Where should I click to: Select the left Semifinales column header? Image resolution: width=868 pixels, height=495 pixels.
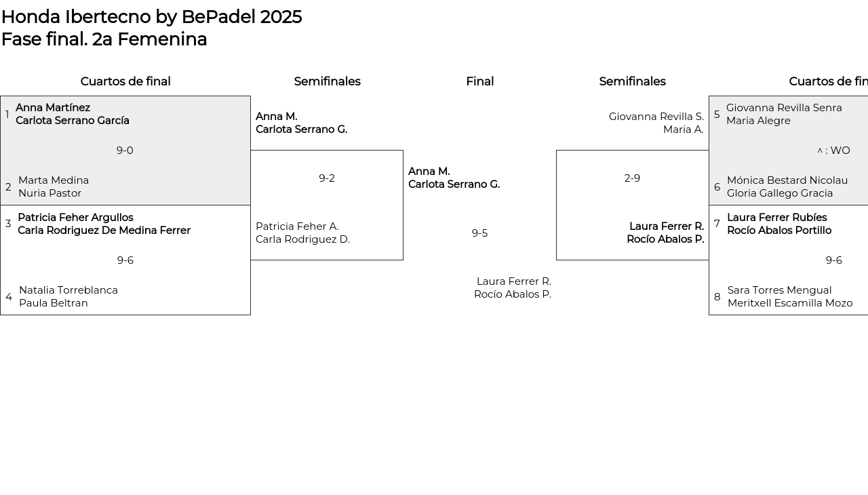pos(327,81)
